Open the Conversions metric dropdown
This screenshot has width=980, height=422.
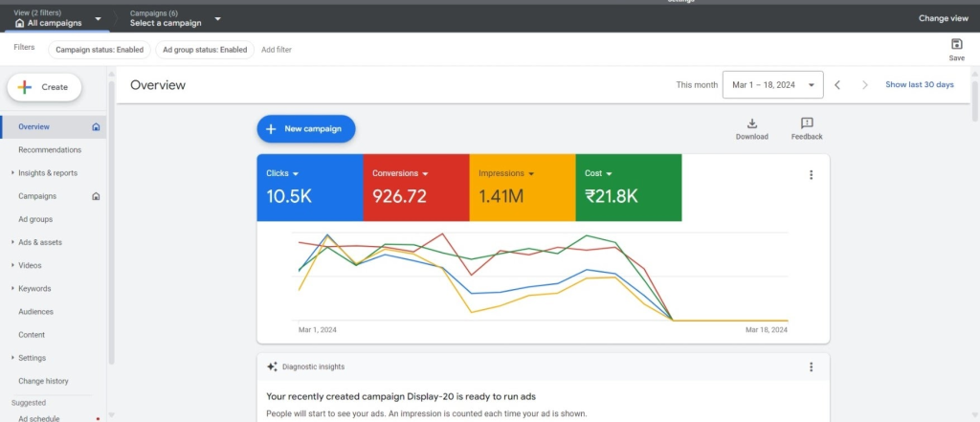tap(425, 174)
